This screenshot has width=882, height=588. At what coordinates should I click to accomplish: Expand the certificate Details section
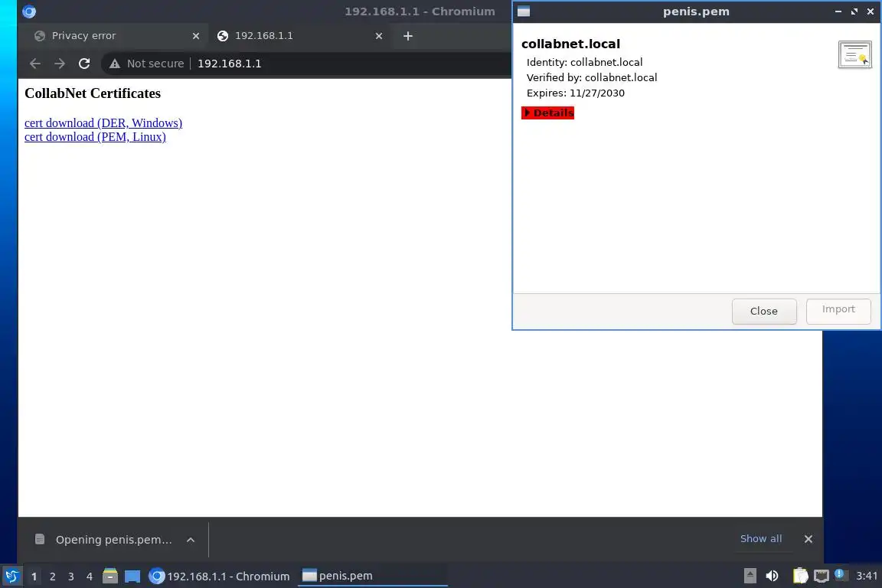click(x=548, y=113)
